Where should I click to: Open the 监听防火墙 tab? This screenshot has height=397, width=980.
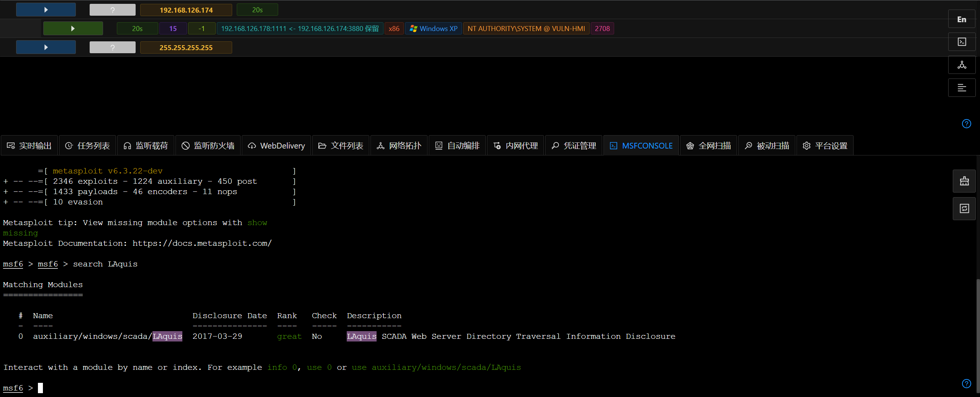(x=208, y=145)
